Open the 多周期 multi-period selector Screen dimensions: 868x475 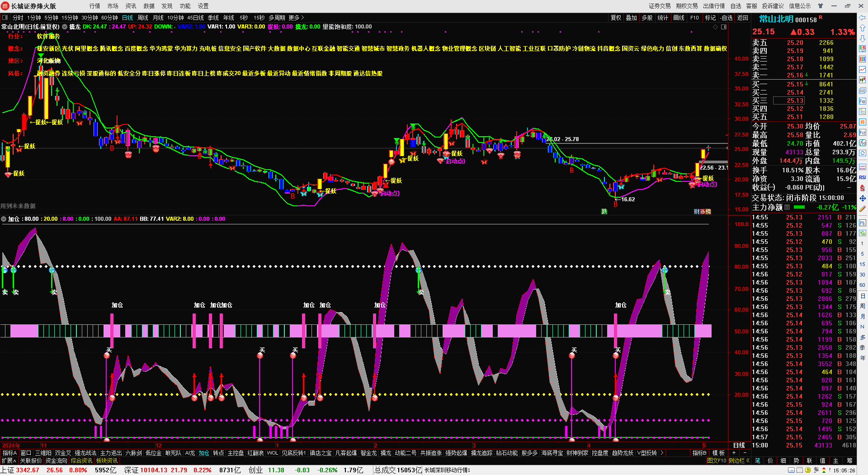click(x=277, y=18)
